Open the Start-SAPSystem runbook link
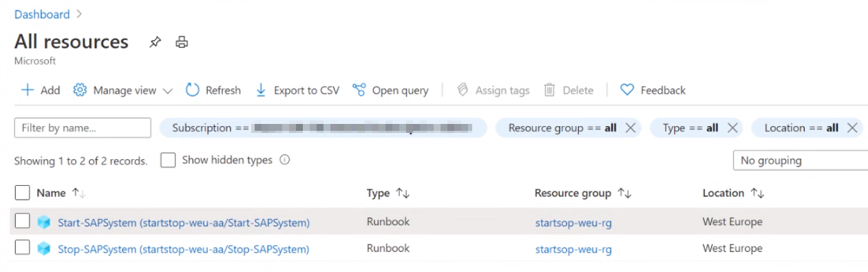Screen dimensions: 868x272 pyautogui.click(x=184, y=222)
